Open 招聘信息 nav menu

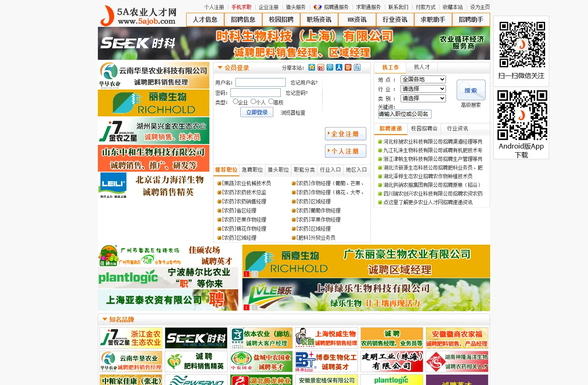click(243, 19)
